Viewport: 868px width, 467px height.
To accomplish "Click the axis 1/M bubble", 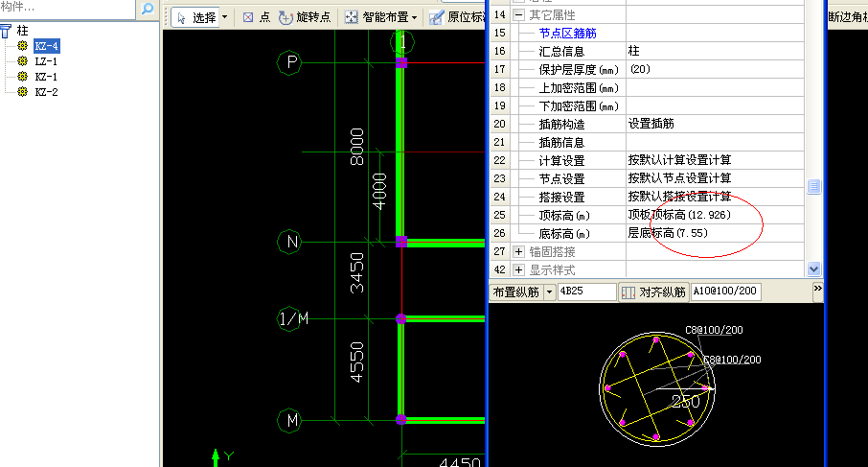I will (x=289, y=319).
